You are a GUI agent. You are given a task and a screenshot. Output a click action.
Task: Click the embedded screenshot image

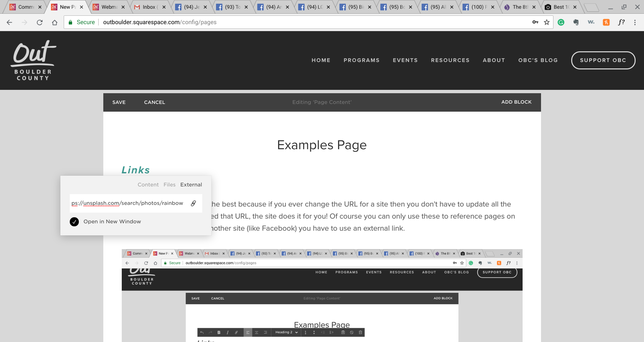322,295
